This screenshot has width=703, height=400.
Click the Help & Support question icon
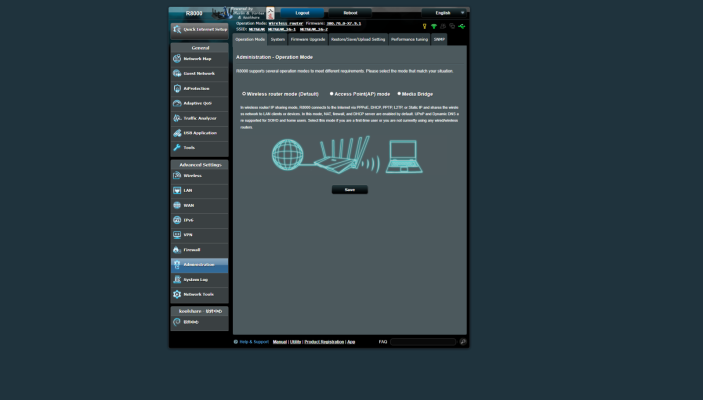(x=236, y=342)
